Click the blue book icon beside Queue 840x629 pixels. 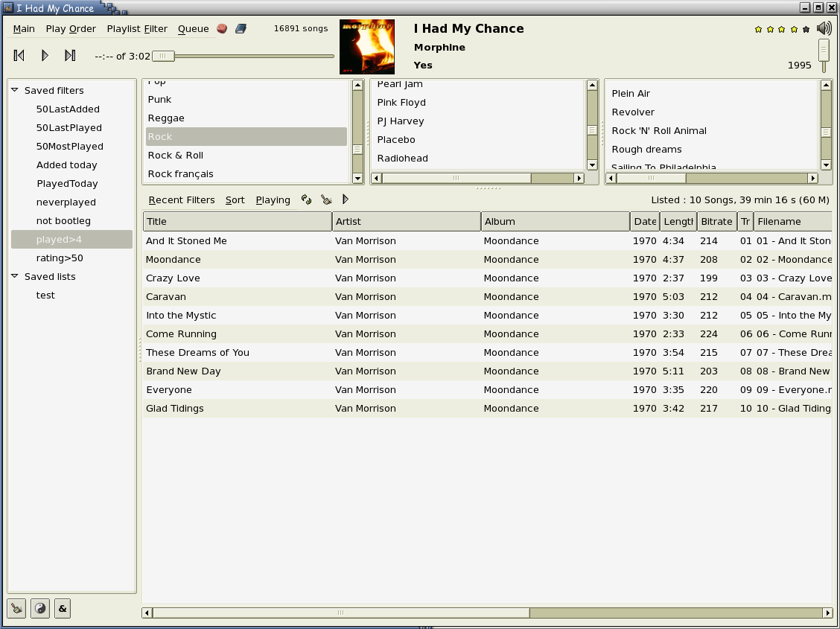241,29
